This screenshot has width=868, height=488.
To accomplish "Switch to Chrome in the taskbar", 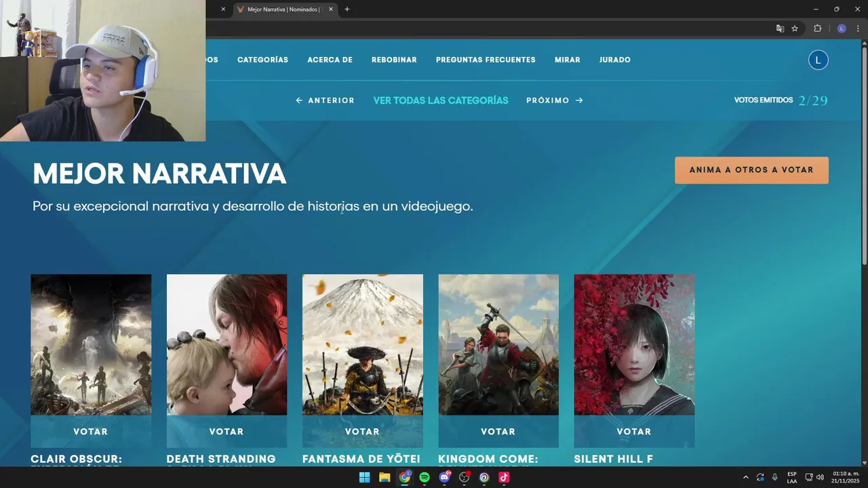I will pos(405,477).
